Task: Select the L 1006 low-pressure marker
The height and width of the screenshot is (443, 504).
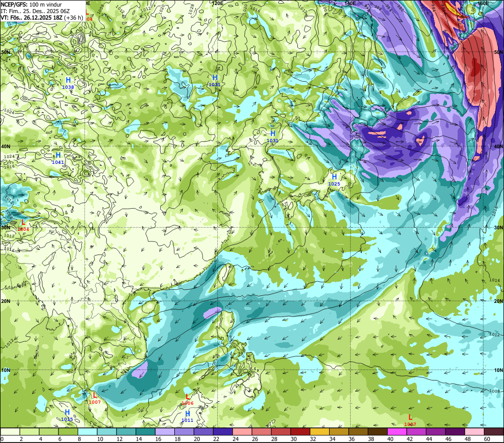Action: coord(187,400)
